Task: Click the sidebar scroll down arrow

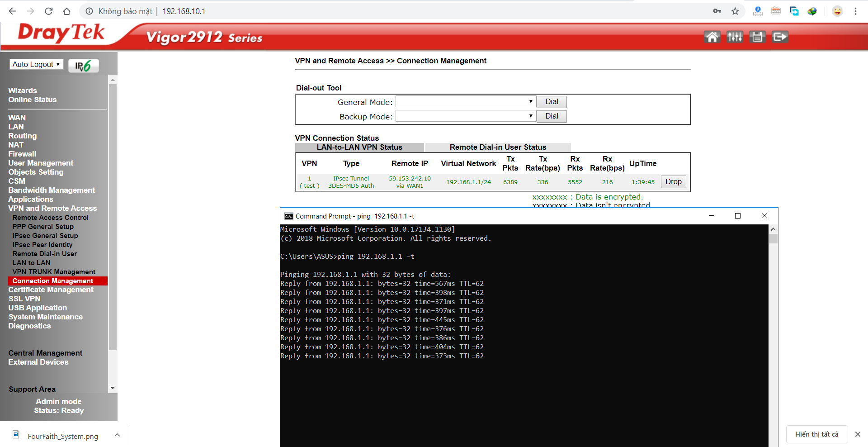Action: tap(113, 388)
